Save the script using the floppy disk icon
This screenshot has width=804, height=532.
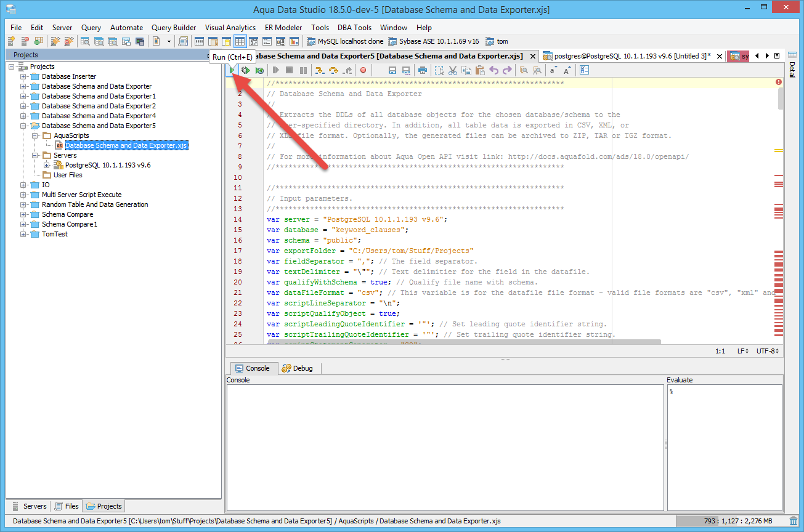coord(392,70)
